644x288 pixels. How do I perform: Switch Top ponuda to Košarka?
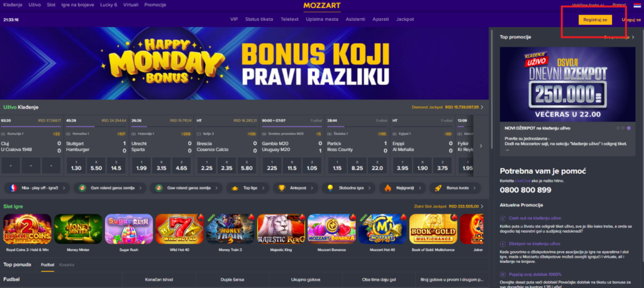(67, 265)
